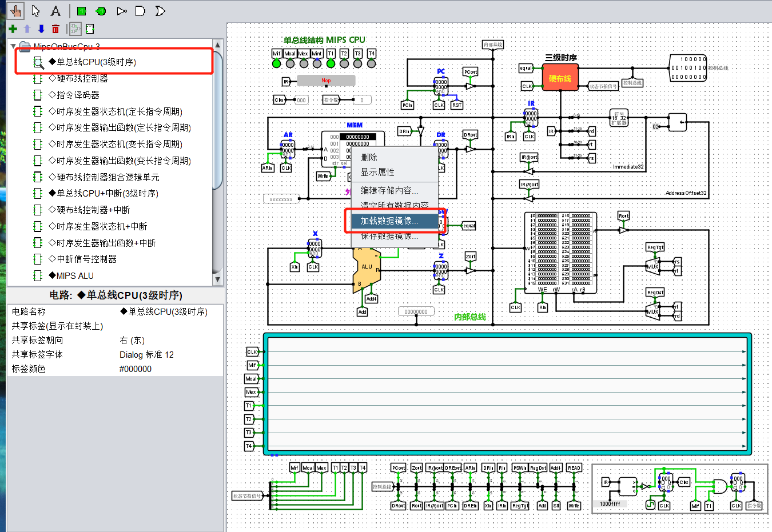Click the 三级时序 label above 硬布线
Image resolution: width=772 pixels, height=532 pixels.
[561, 57]
